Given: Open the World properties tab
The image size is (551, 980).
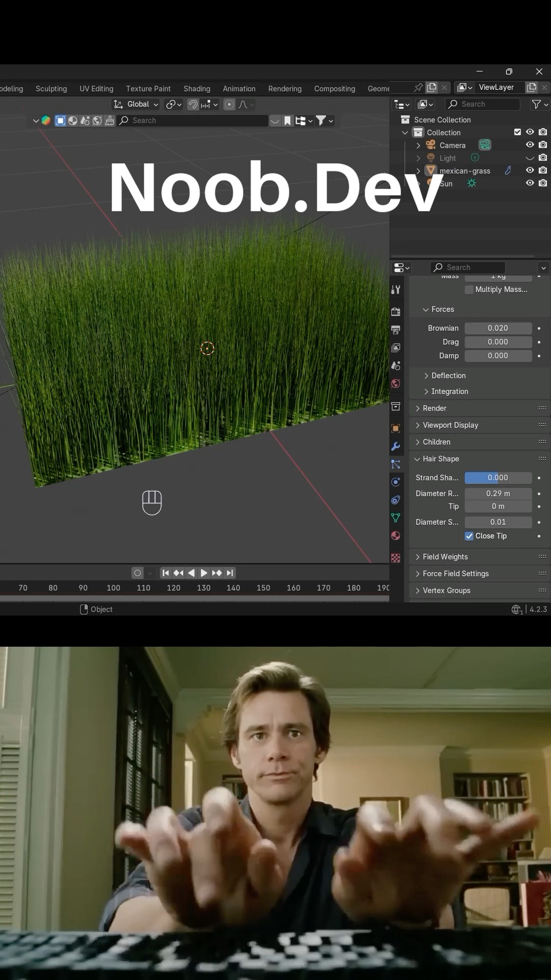Looking at the screenshot, I should pos(395,383).
